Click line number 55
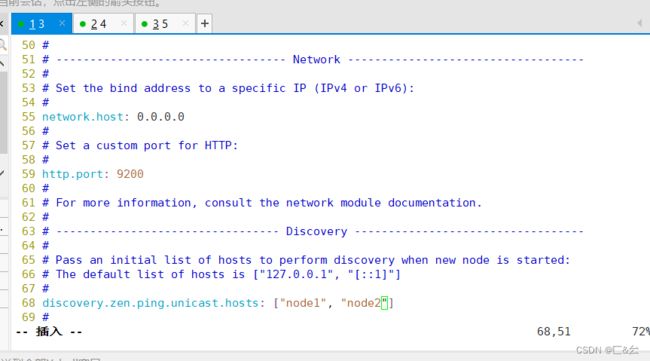 pos(28,117)
